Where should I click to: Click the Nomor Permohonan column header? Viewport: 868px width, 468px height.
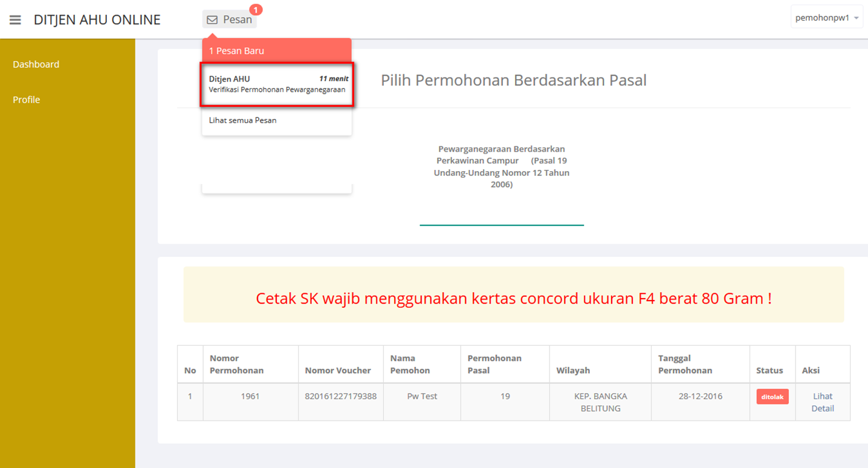tap(236, 364)
